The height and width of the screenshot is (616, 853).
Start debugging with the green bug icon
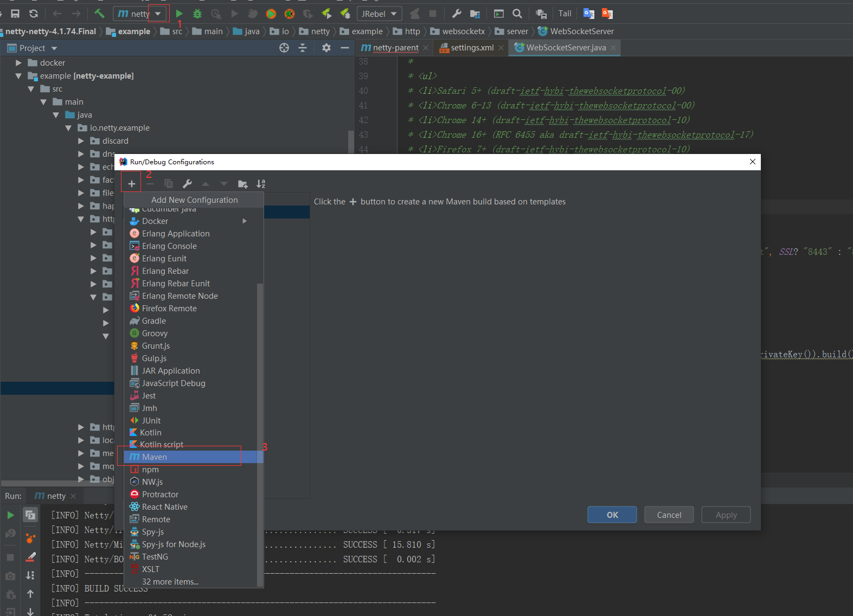coord(197,14)
